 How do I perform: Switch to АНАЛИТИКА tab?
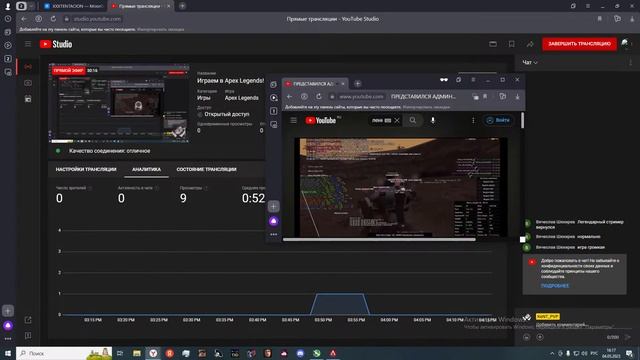147,169
